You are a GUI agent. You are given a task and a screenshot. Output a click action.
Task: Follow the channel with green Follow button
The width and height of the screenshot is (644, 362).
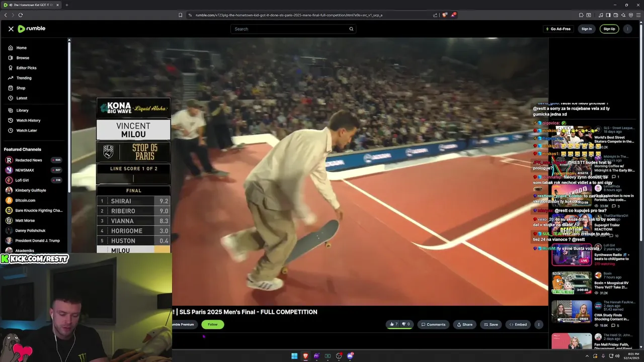pos(213,324)
